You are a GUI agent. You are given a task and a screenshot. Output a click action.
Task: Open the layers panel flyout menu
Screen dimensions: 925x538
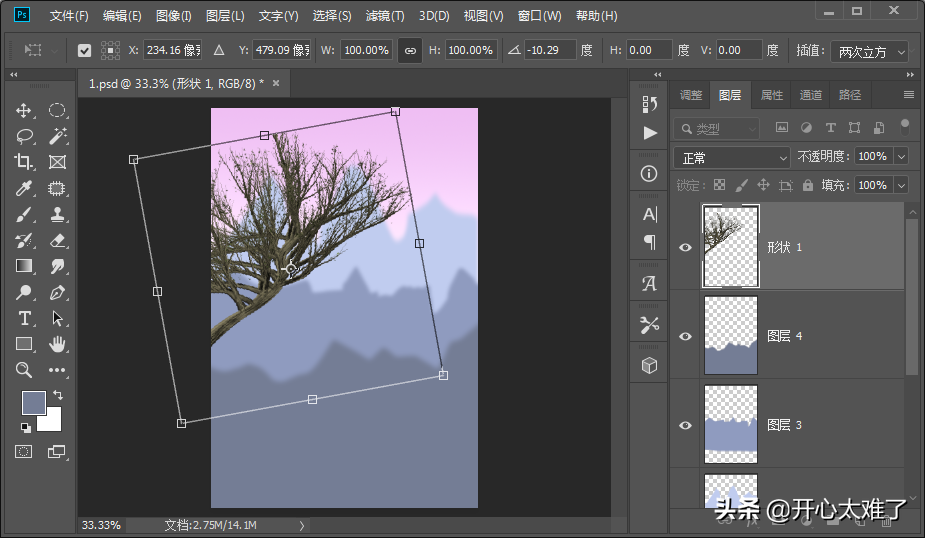(x=908, y=94)
